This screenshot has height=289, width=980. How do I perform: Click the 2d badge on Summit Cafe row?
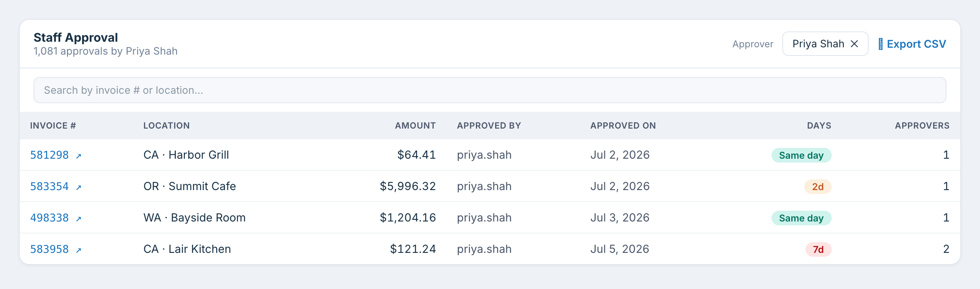click(818, 187)
